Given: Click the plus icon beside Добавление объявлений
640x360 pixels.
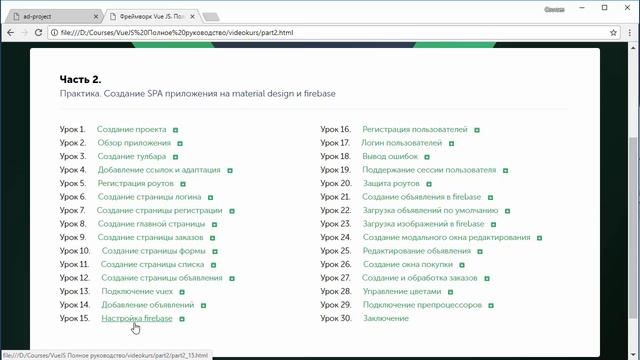Looking at the screenshot, I should click(x=203, y=305).
